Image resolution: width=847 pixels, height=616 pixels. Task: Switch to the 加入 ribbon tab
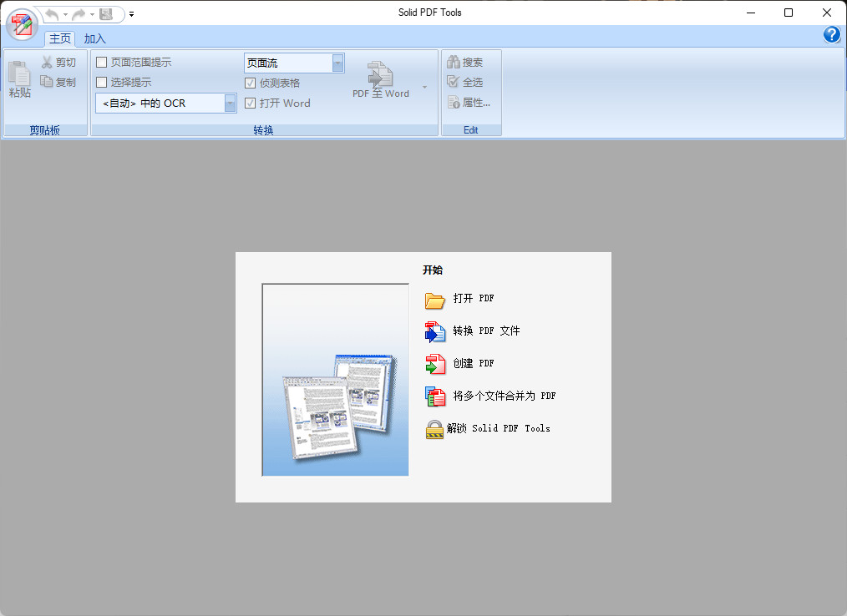pos(94,38)
